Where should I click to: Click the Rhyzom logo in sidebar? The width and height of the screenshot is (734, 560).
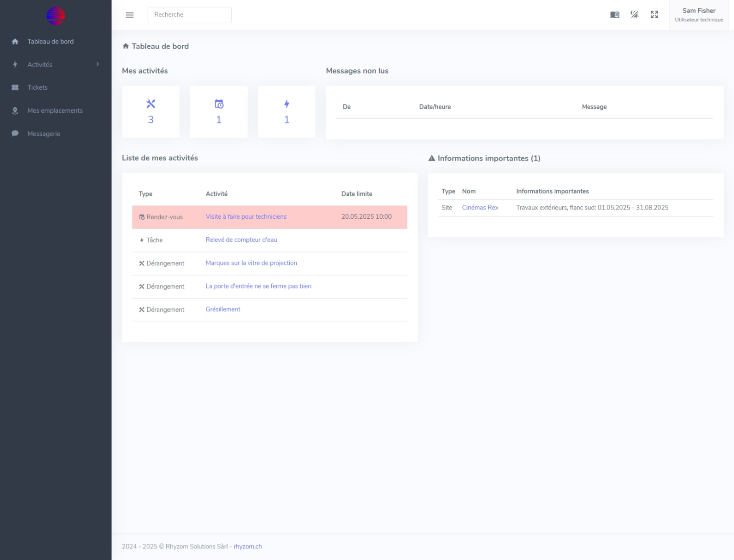coord(56,16)
